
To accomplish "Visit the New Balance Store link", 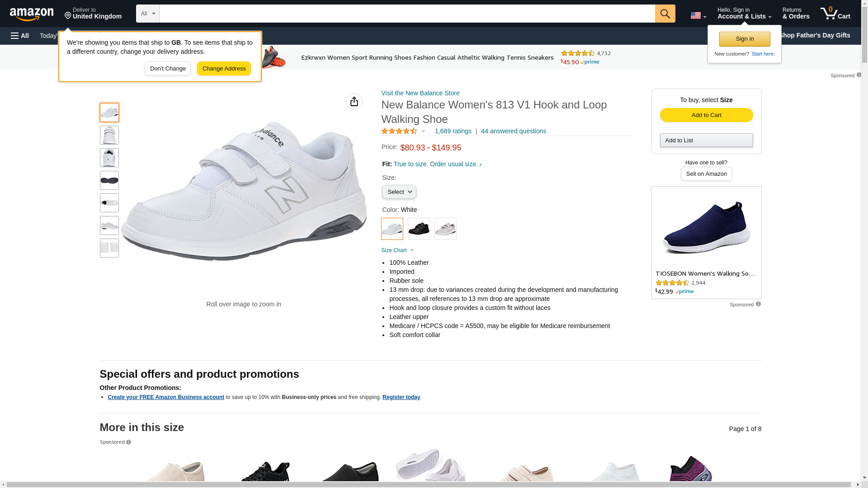I will [420, 93].
